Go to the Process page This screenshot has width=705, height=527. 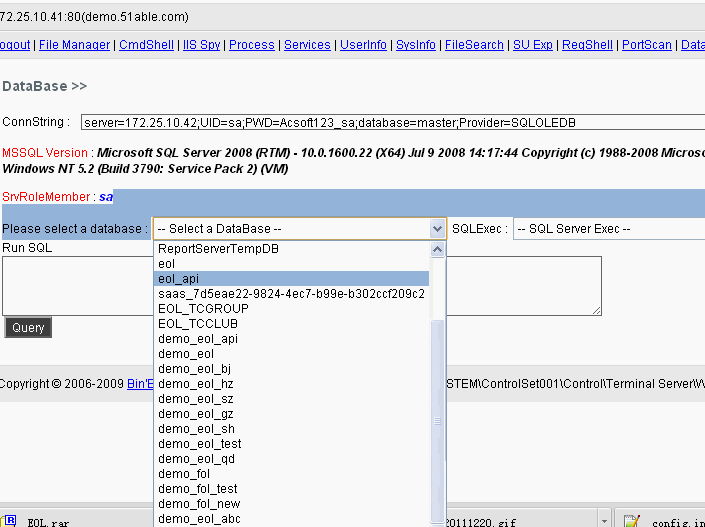[x=252, y=45]
